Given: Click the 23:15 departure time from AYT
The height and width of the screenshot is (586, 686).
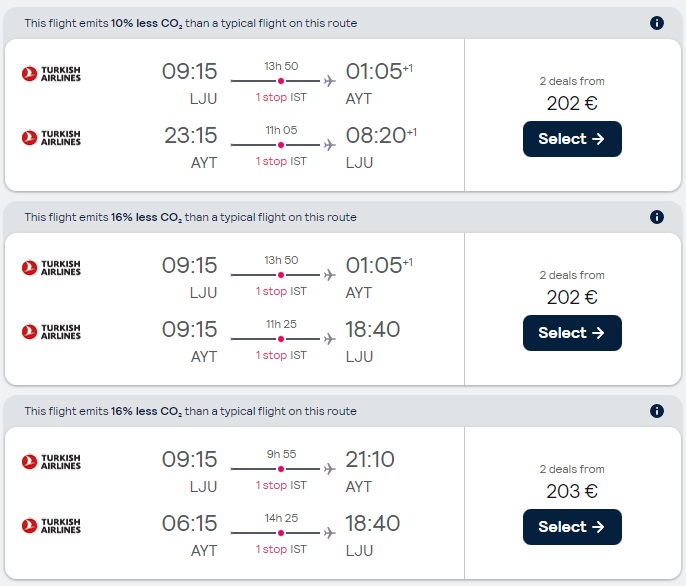Looking at the screenshot, I should point(190,136).
